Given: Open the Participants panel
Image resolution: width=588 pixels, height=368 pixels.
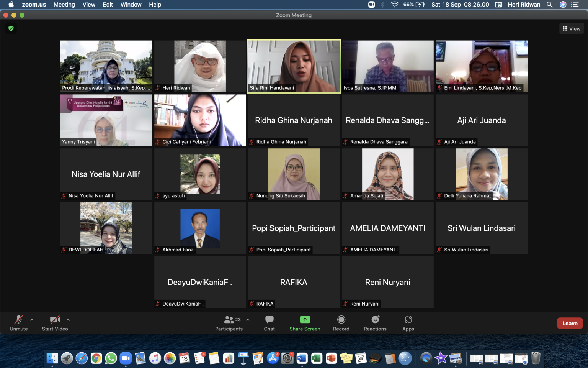Looking at the screenshot, I should pos(229,323).
